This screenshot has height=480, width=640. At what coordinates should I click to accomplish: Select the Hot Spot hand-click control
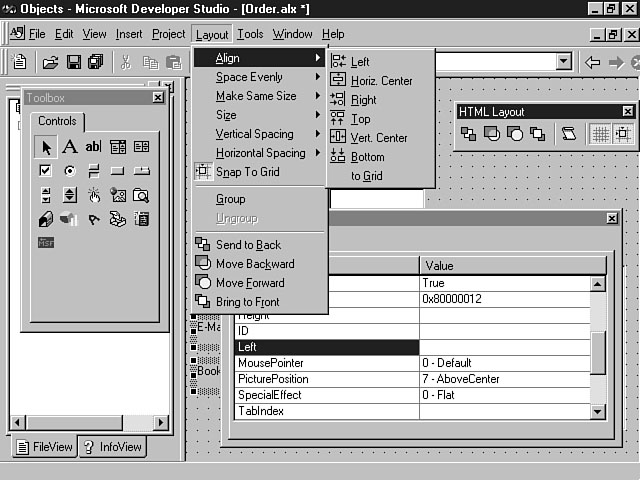pos(93,195)
